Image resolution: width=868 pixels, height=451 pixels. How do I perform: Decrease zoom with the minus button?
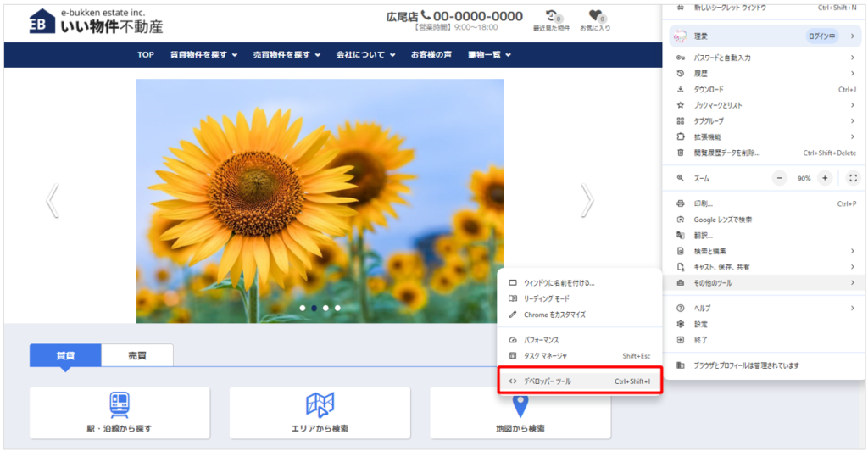[x=780, y=178]
